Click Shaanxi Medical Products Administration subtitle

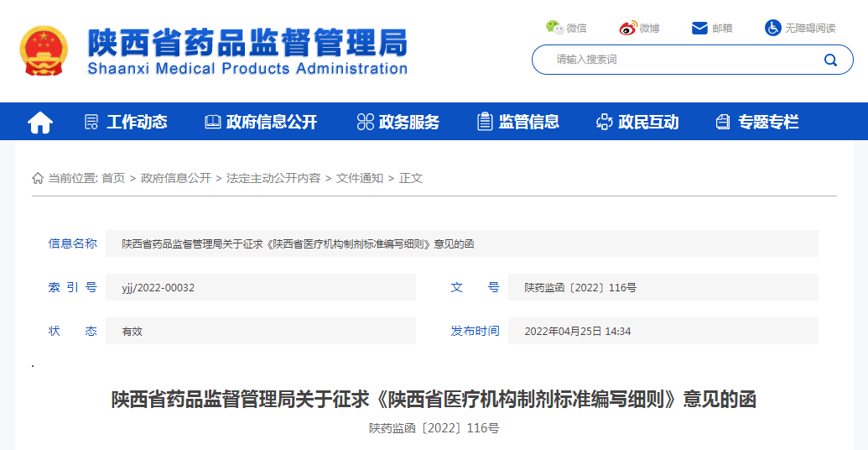coord(247,69)
